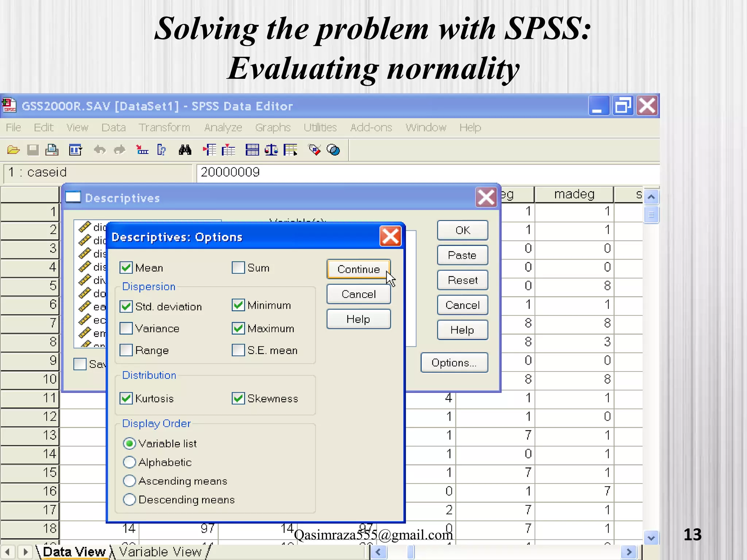Toggle the Maximum checkbox

pos(238,328)
